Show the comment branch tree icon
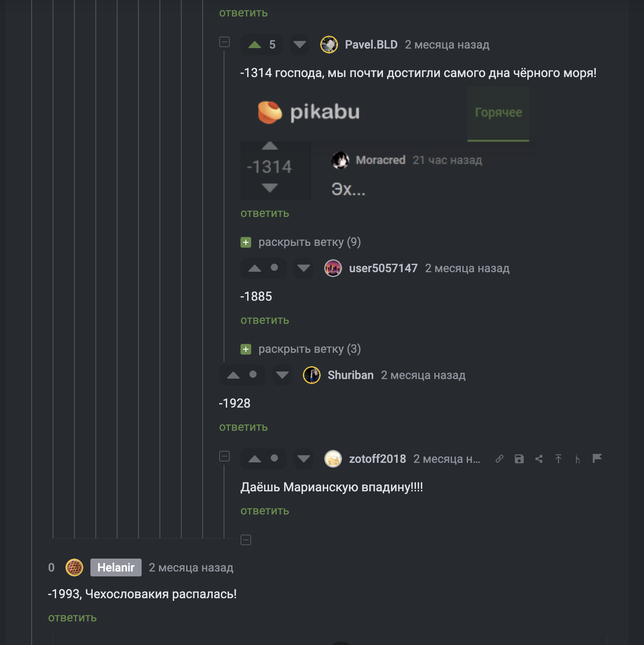The width and height of the screenshot is (644, 645). (x=578, y=459)
